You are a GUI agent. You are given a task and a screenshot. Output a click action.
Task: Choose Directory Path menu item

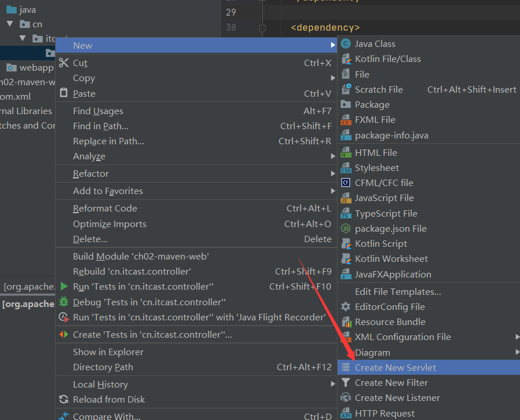196,367
